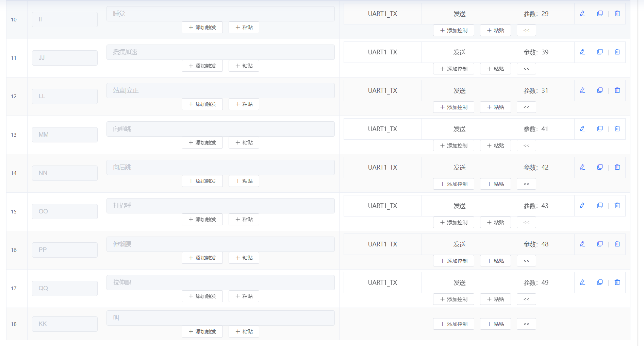Click edit pencil icon for 参数: 29 row
Screen dimensions: 644x346
(582, 14)
